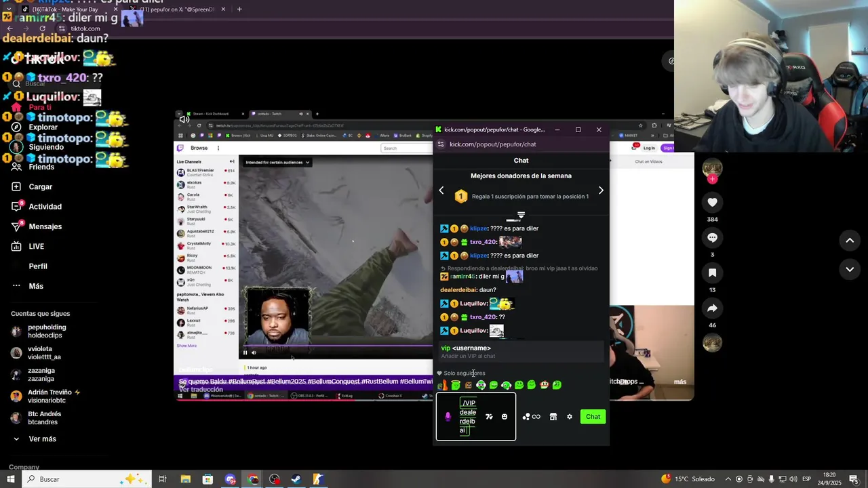The height and width of the screenshot is (488, 868).
Task: Click the purple microphone icon in chat input
Action: coord(448,417)
